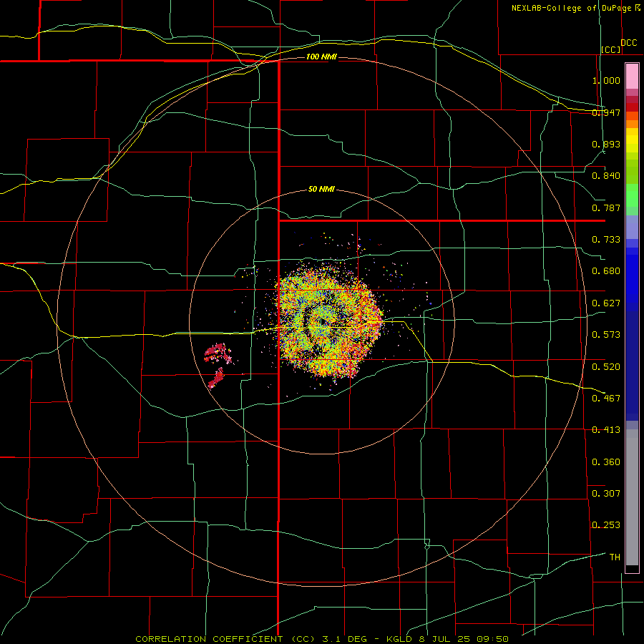Click the 0.253 scale value

606,525
